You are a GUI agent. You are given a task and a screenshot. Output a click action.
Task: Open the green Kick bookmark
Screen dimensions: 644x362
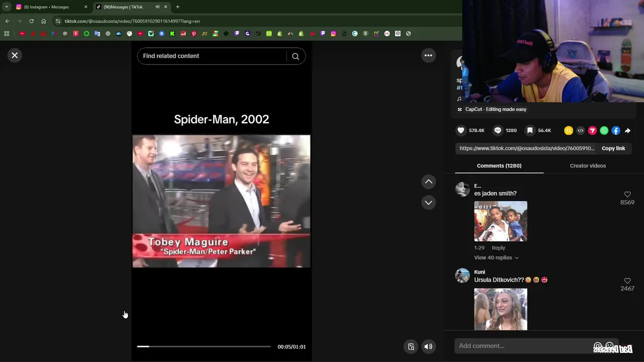(172, 34)
